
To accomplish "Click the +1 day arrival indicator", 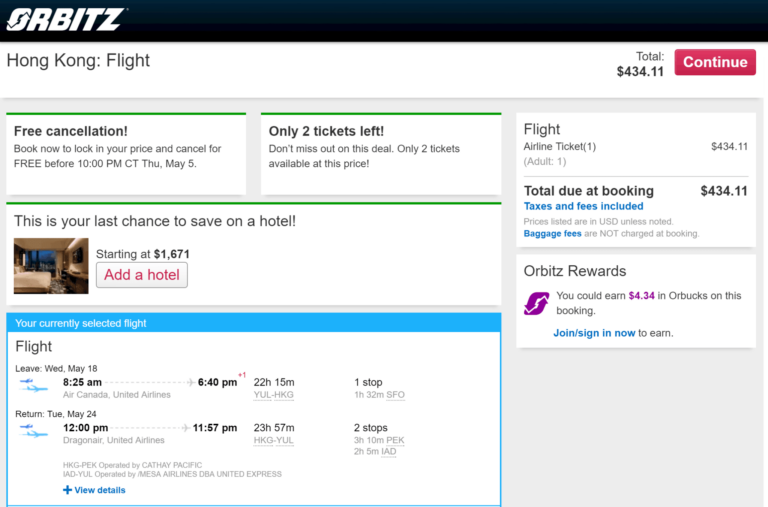I will tap(242, 375).
